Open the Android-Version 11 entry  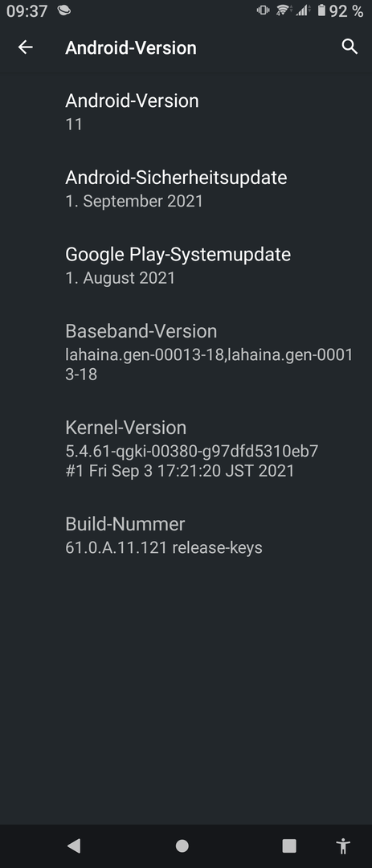pyautogui.click(x=186, y=112)
